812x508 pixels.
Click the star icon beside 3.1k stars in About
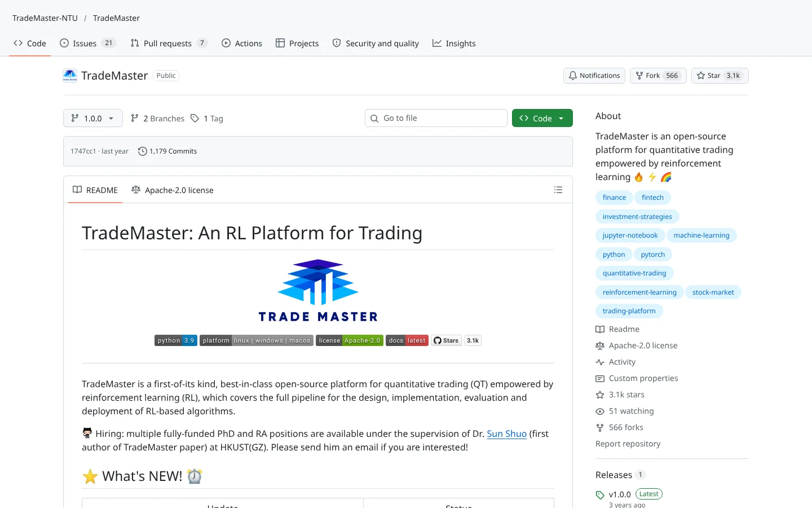coord(600,395)
